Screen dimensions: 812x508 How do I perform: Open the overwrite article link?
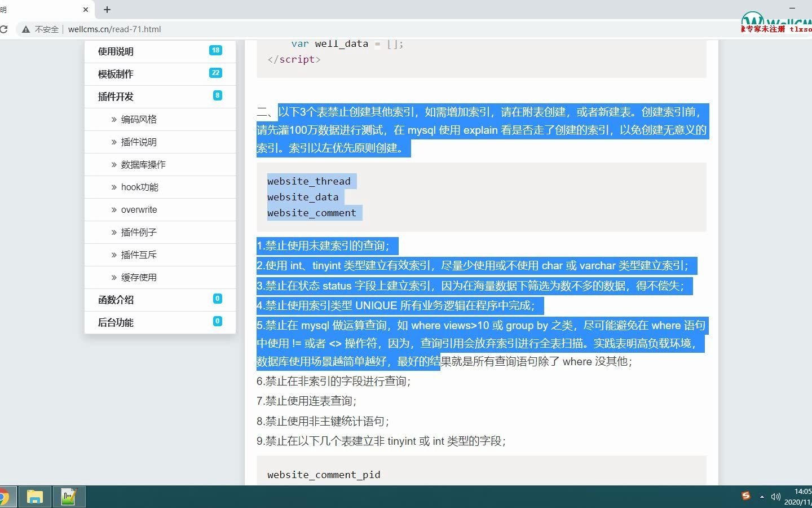pyautogui.click(x=139, y=209)
